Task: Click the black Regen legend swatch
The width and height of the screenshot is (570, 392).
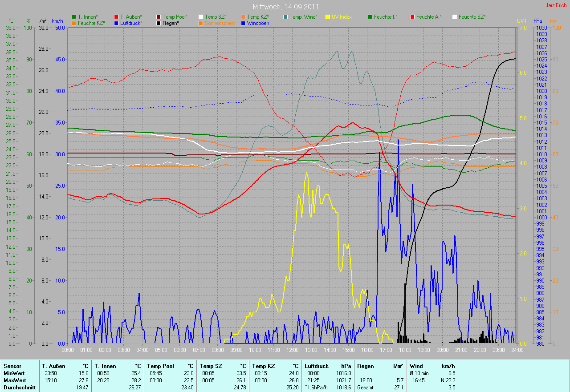Action: [159, 23]
